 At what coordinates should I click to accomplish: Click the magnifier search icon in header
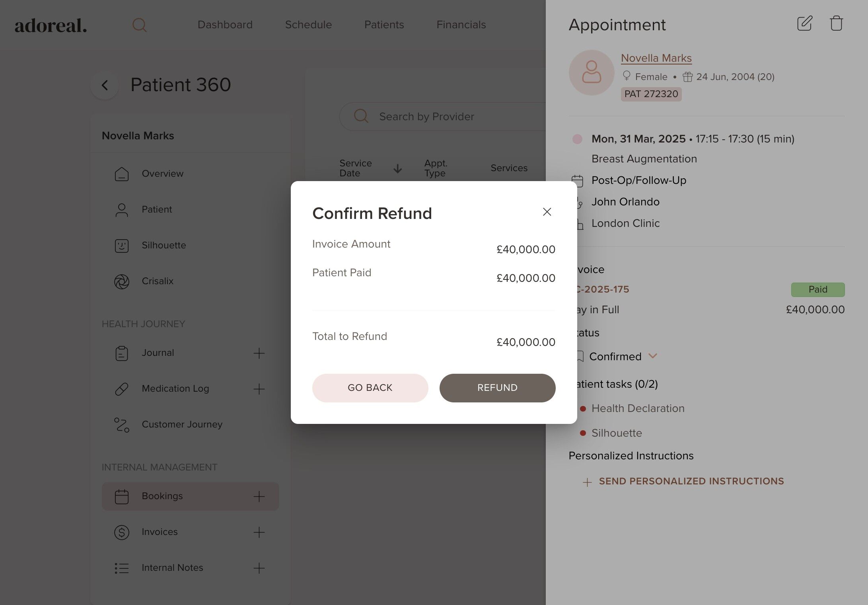[139, 25]
